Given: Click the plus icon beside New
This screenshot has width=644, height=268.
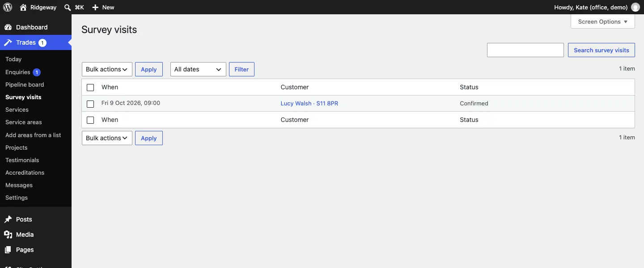Looking at the screenshot, I should (95, 7).
